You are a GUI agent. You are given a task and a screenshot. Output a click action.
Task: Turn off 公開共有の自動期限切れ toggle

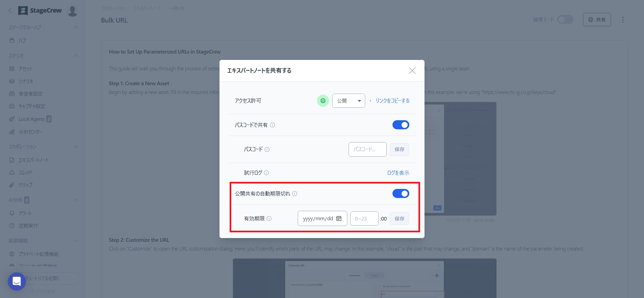[401, 194]
